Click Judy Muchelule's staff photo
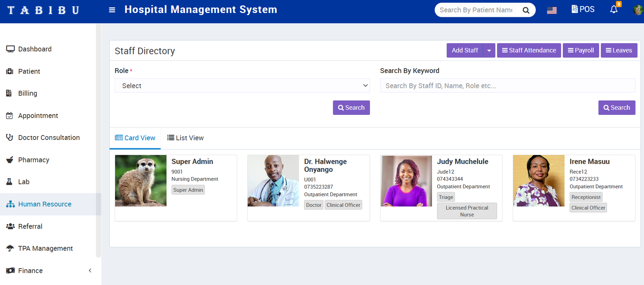 406,181
